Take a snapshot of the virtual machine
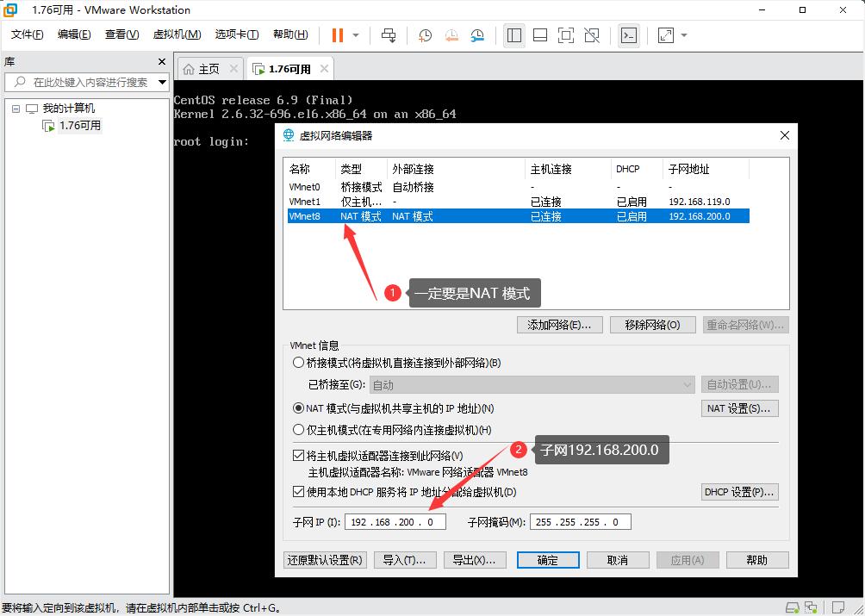The image size is (865, 616). click(424, 35)
